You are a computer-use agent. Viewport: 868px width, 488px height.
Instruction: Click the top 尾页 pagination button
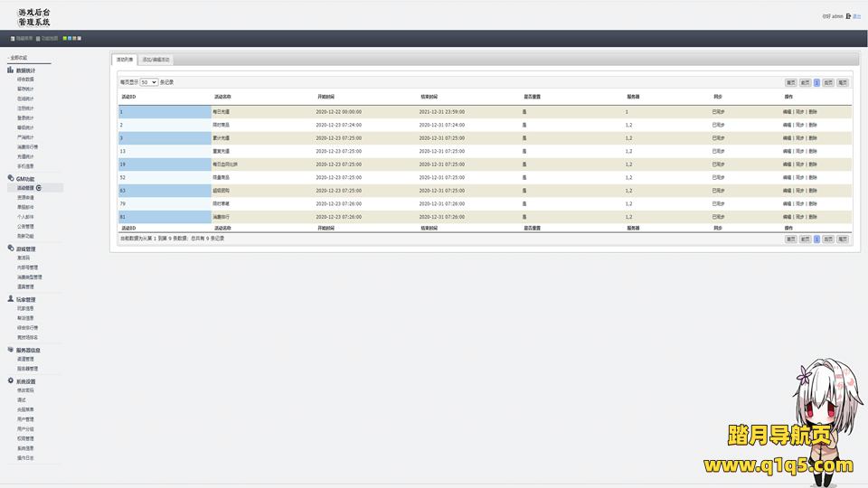point(843,82)
